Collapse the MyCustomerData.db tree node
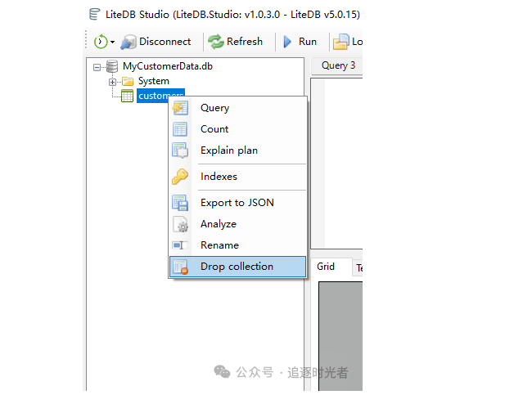This screenshot has height=395, width=532. [x=97, y=68]
